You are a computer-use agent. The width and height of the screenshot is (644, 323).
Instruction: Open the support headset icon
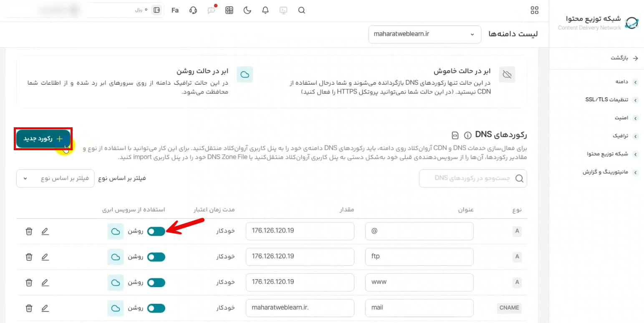(193, 10)
